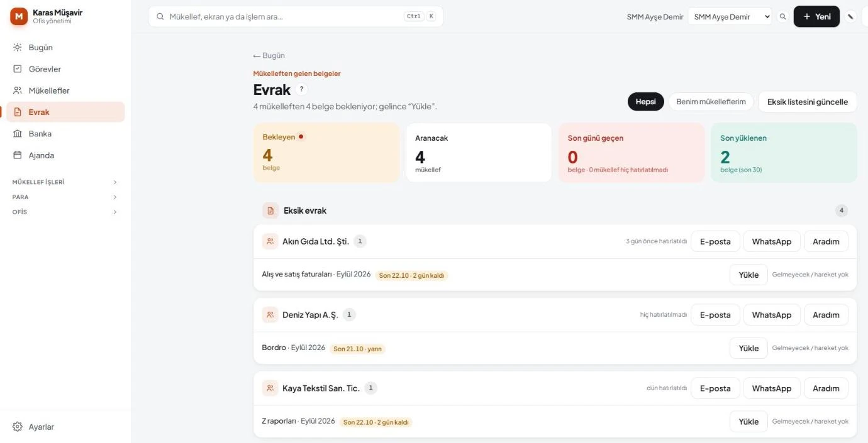Click Eksik listesini güncelle
This screenshot has height=443, width=868.
tap(808, 102)
